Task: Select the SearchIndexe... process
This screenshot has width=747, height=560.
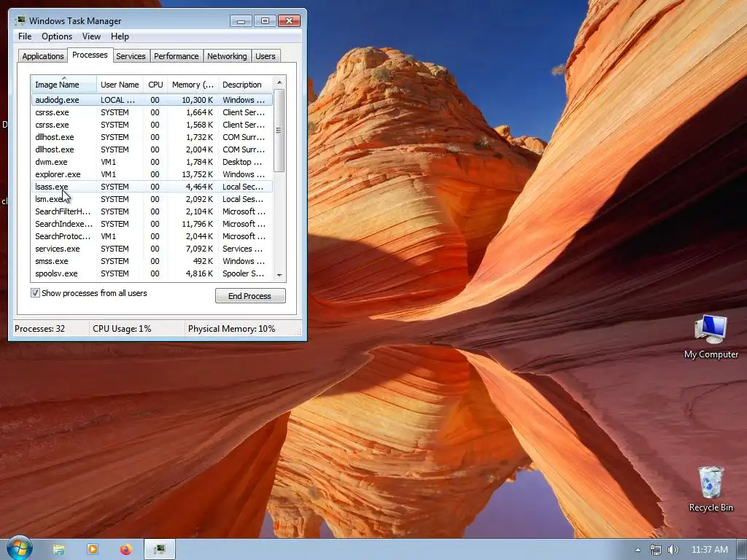Action: [152, 224]
